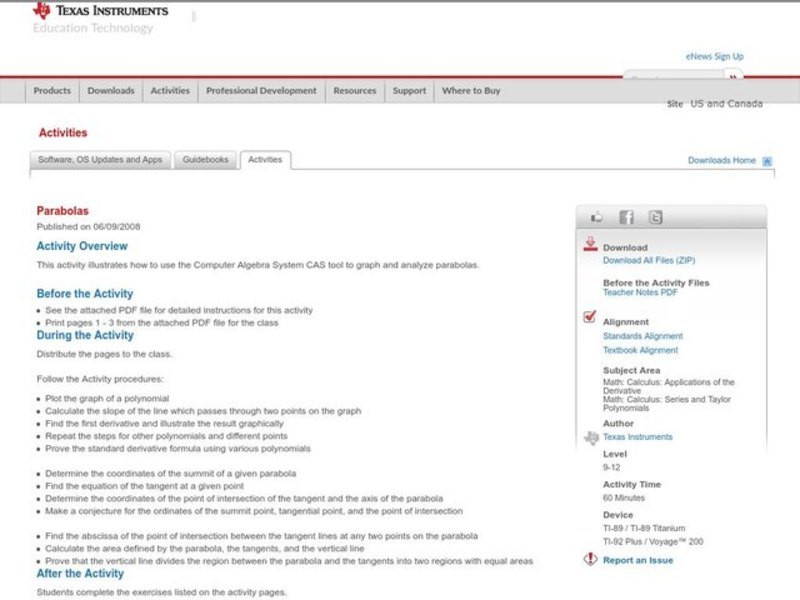
Task: Open the Products menu
Action: tap(52, 91)
